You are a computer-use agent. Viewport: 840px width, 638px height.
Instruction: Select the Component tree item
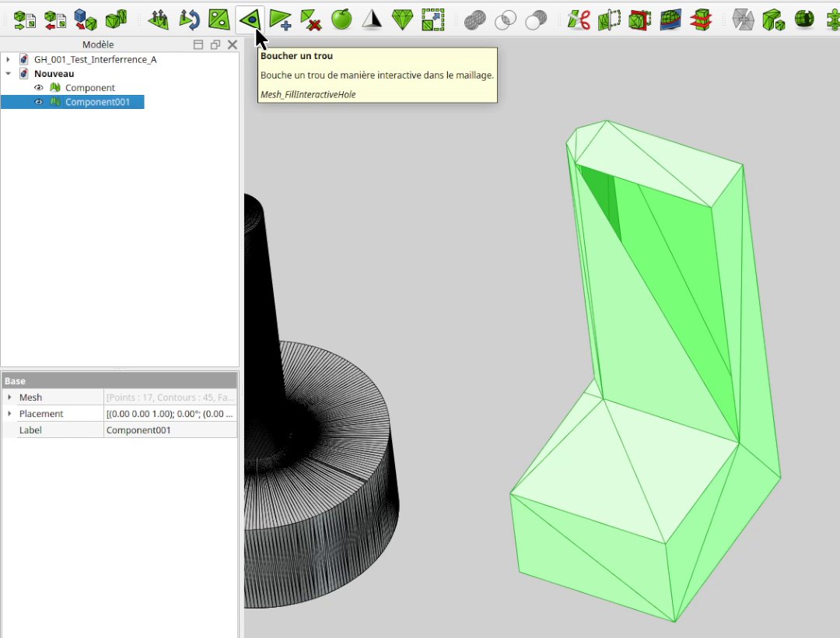[x=90, y=87]
